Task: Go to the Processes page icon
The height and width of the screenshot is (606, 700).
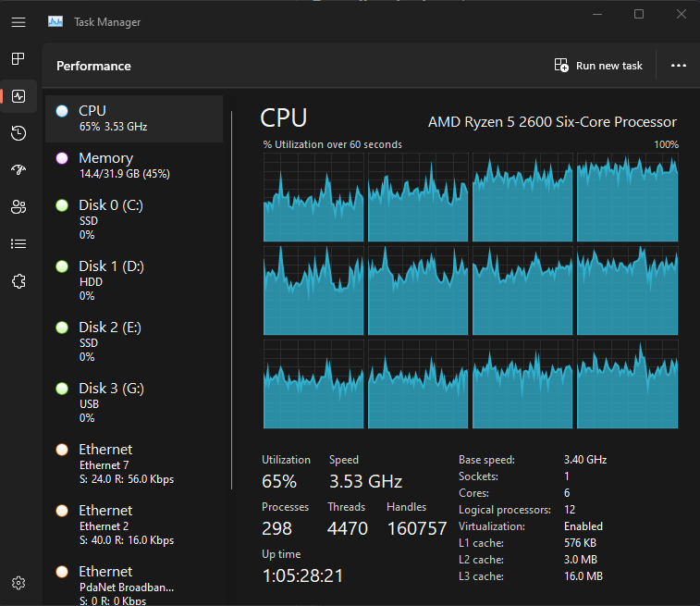Action: click(18, 58)
